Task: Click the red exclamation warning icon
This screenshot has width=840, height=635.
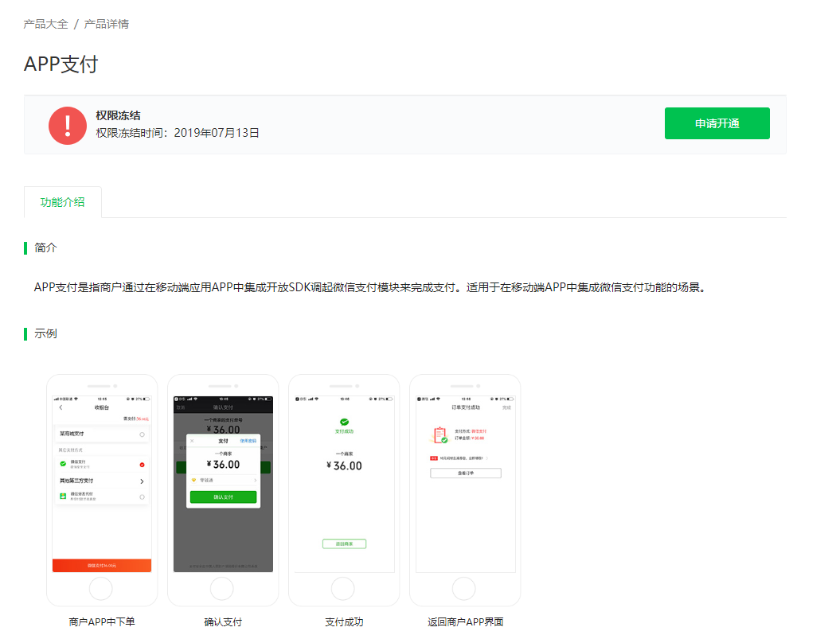Action: click(x=68, y=126)
